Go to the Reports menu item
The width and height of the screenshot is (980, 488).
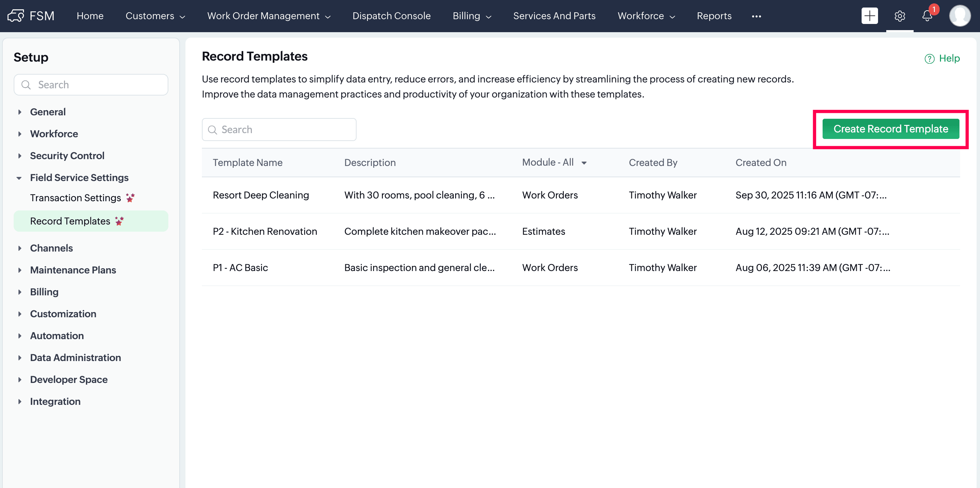click(714, 16)
